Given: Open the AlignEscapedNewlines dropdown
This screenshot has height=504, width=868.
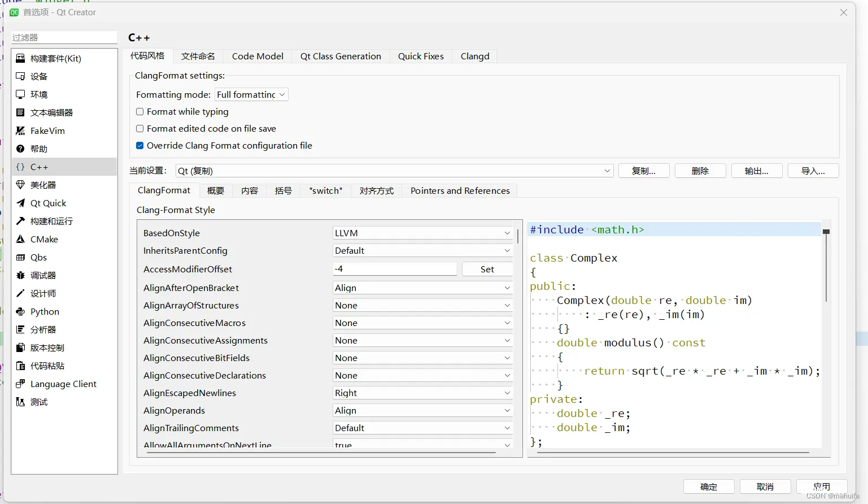Looking at the screenshot, I should coord(422,393).
